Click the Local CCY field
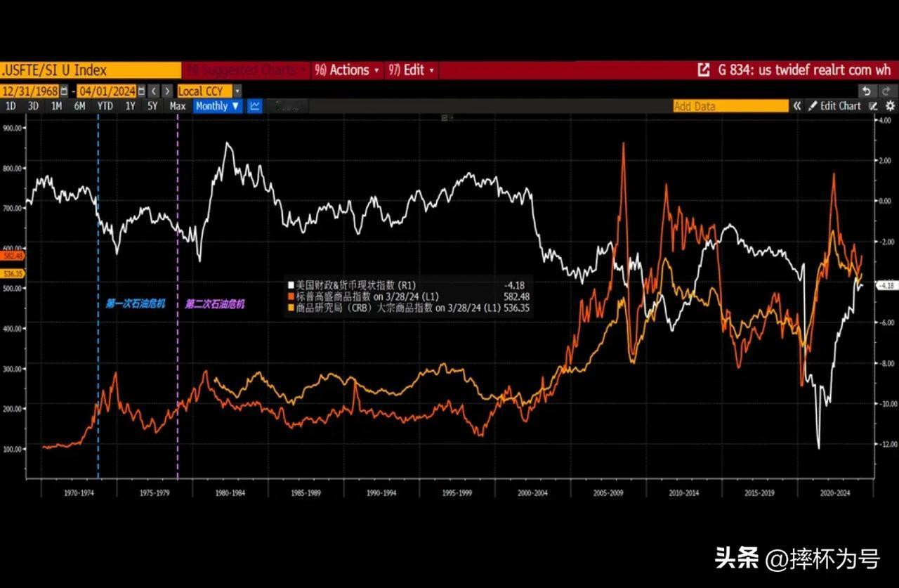The height and width of the screenshot is (588, 899). 204,91
